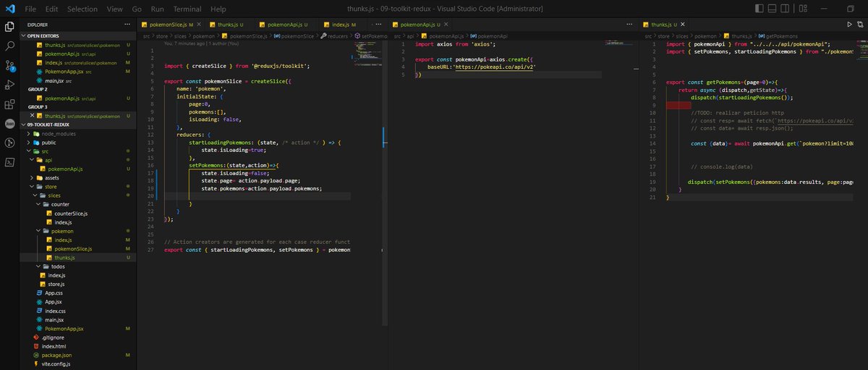Open Source Control view with badge

(x=10, y=66)
